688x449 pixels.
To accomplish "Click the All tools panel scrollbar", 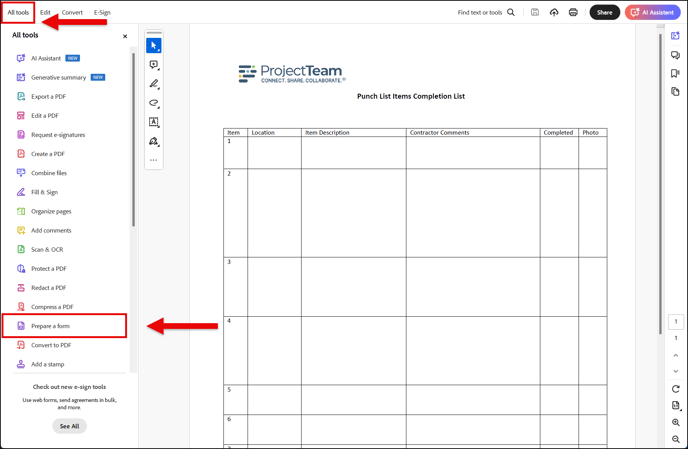I will [133, 140].
